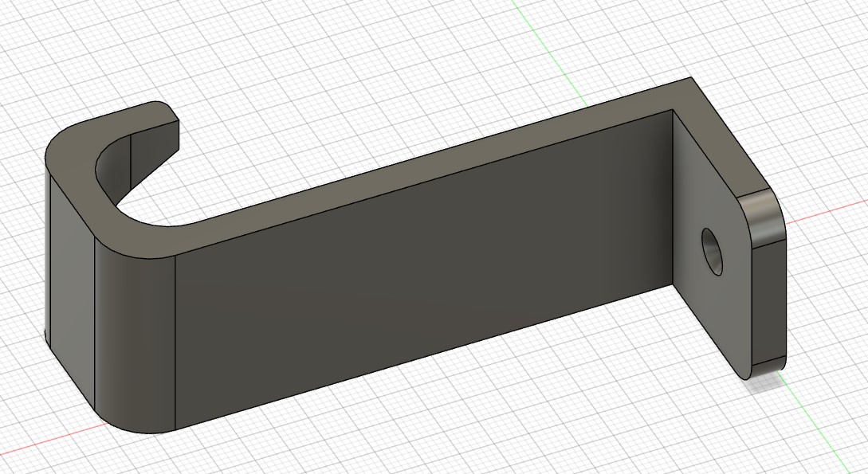
Task: Click the circular hole in the mounting flange
Action: [712, 245]
